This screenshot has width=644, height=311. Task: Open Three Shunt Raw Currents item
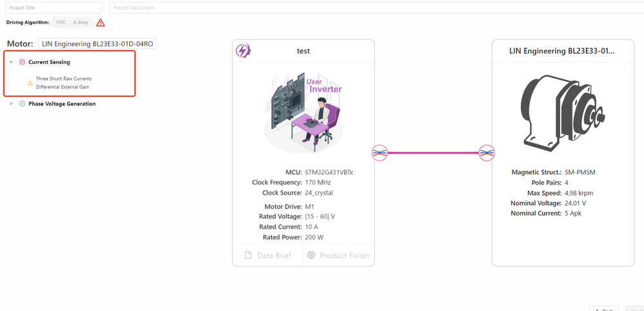coord(64,79)
